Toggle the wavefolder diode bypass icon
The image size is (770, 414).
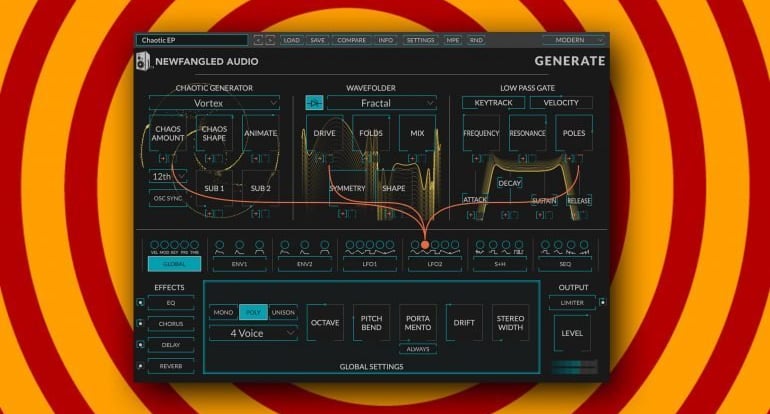point(314,103)
